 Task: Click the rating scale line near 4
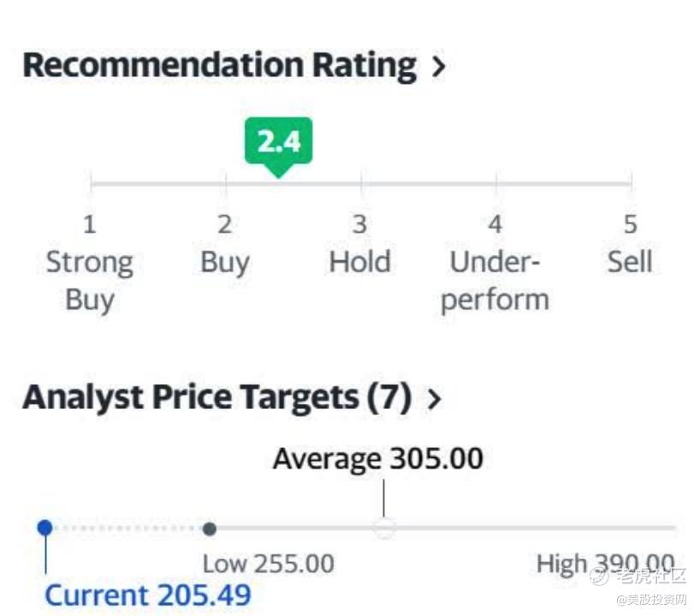[495, 182]
